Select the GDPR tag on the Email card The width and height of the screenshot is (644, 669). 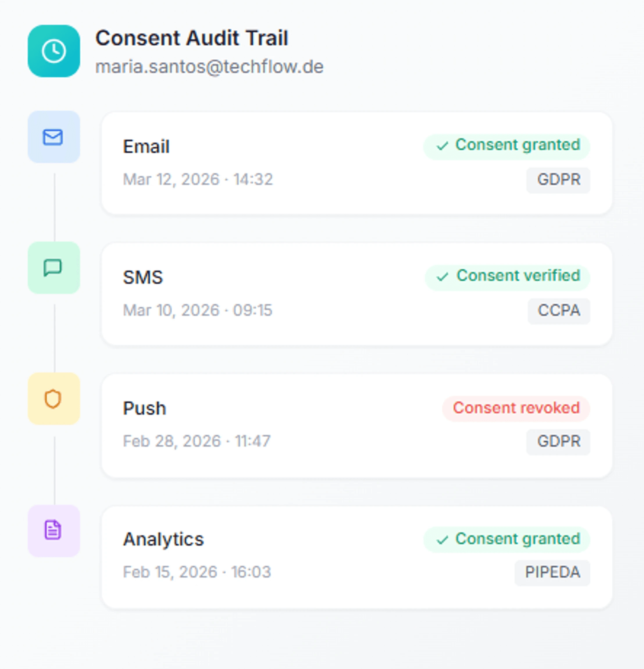(559, 180)
